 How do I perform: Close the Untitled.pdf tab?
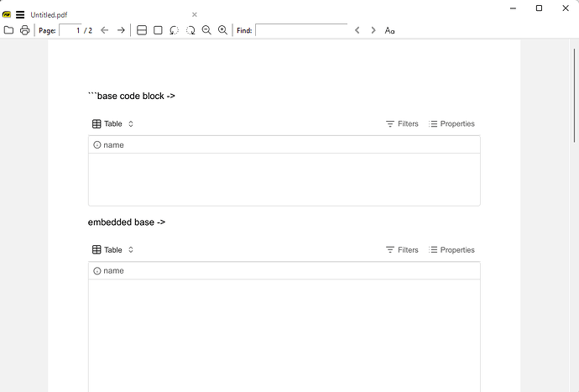(195, 14)
